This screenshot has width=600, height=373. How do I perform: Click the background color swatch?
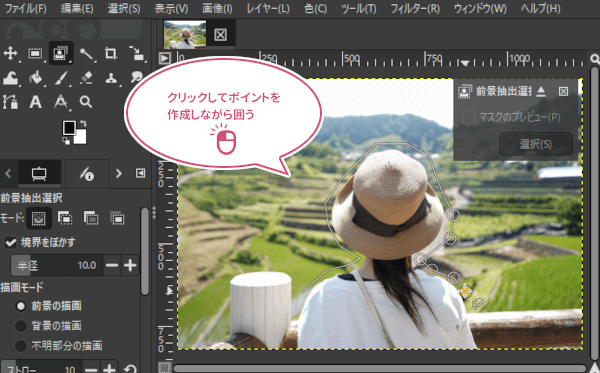point(80,137)
